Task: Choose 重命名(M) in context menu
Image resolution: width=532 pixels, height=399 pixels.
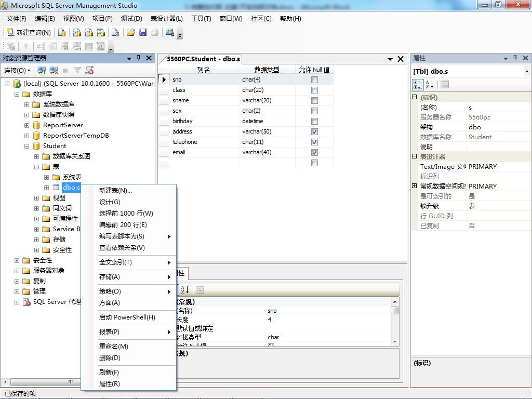Action: click(x=129, y=347)
